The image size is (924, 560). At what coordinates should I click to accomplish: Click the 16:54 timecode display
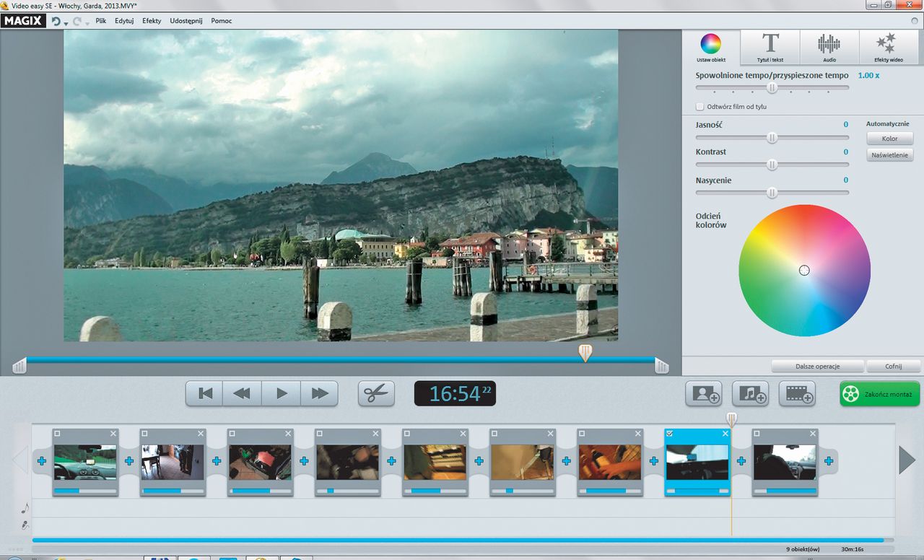[455, 393]
